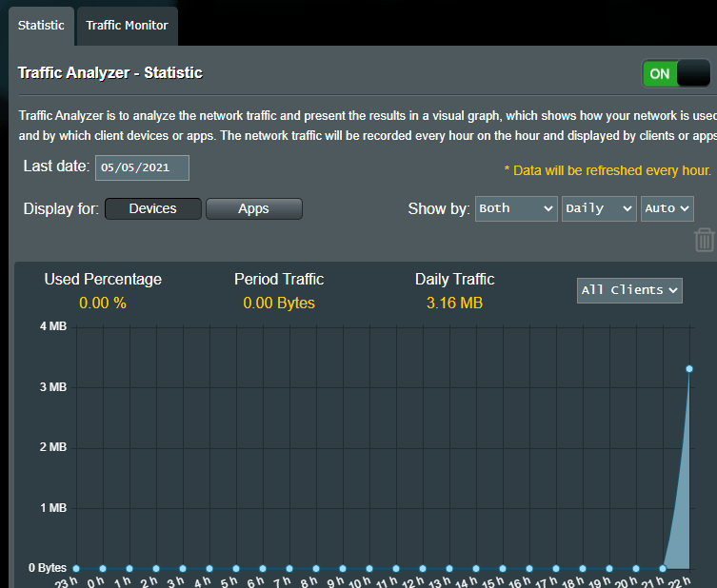Open the Traffic Monitor tab
This screenshot has height=588, width=717.
[x=127, y=26]
